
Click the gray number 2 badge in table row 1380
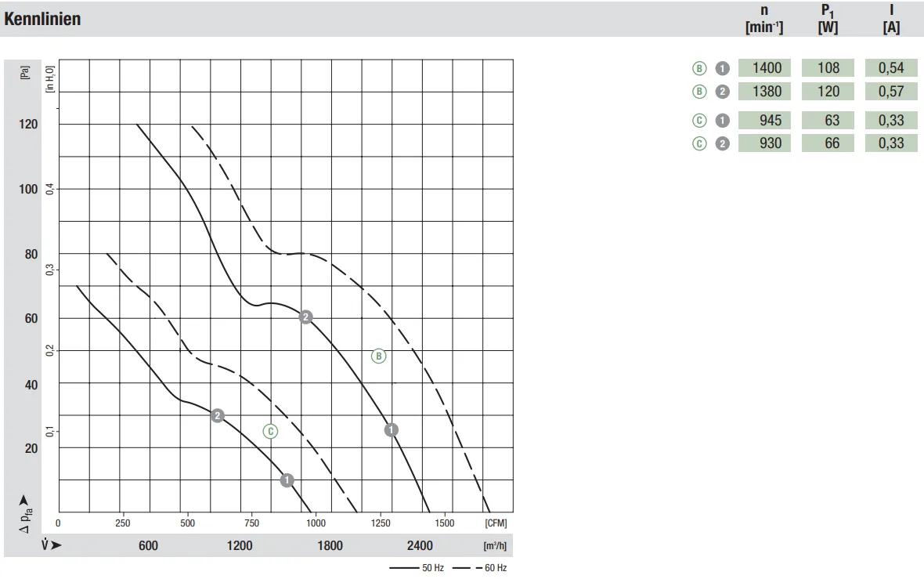point(723,92)
